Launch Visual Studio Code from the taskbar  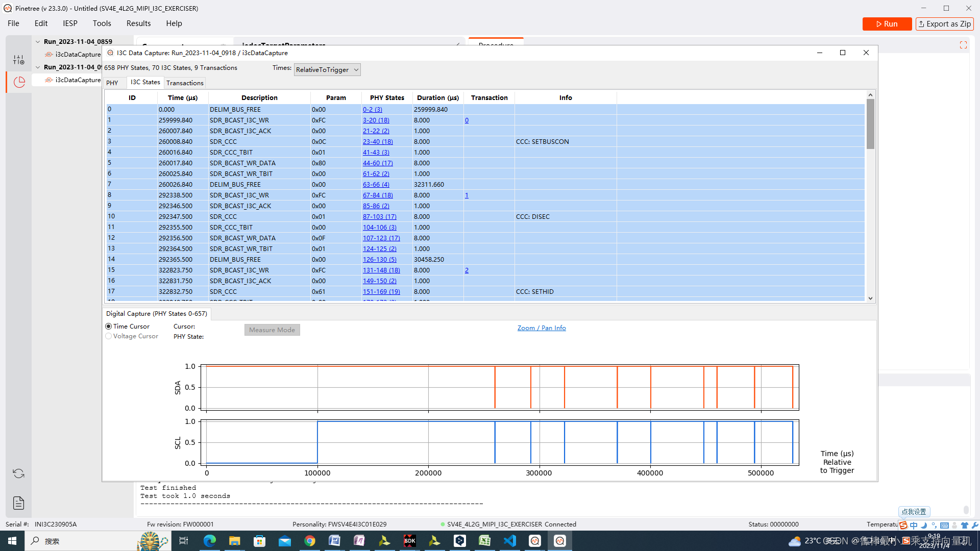click(x=510, y=541)
